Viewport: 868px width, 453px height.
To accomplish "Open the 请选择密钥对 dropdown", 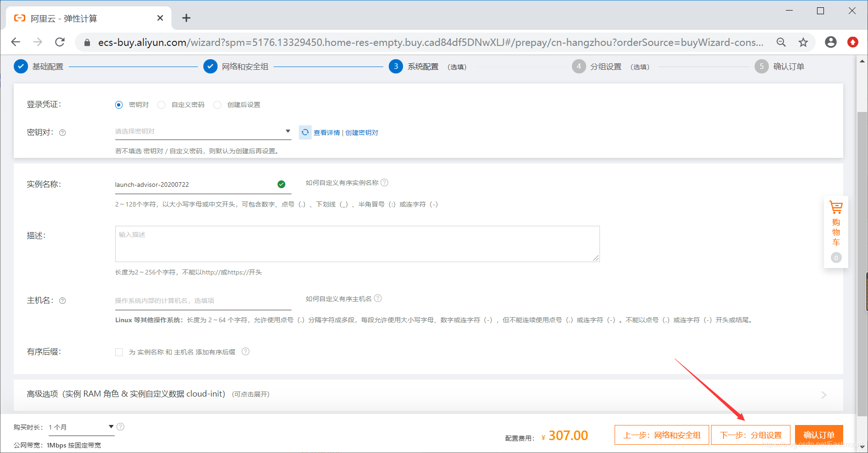I will (x=202, y=131).
